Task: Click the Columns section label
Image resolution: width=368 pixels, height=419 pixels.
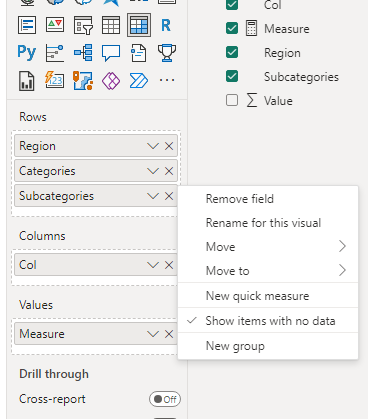Action: (x=42, y=236)
